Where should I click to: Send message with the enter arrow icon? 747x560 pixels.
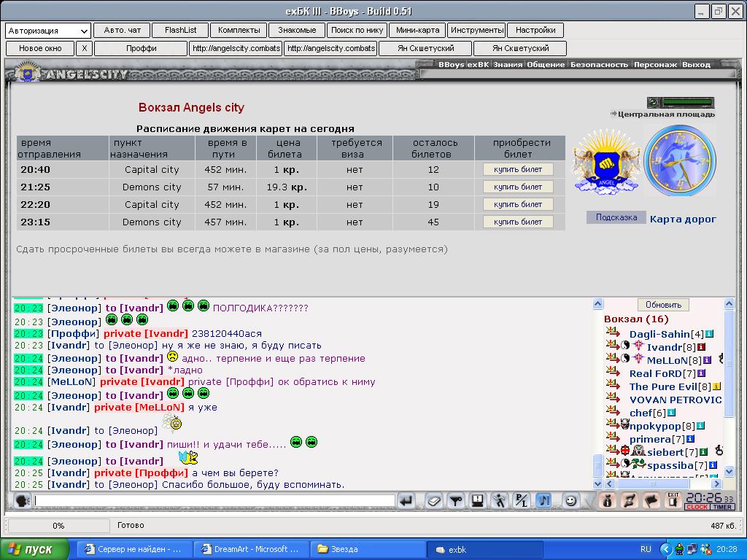(406, 500)
